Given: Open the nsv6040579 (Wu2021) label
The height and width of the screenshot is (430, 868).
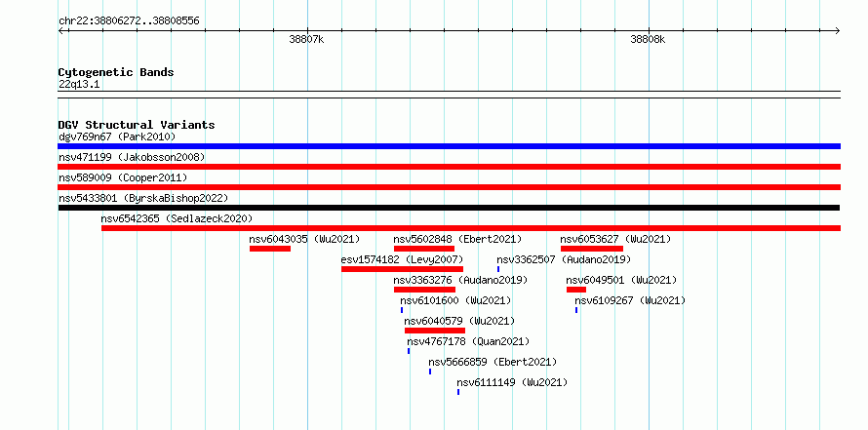Looking at the screenshot, I should pyautogui.click(x=459, y=321).
